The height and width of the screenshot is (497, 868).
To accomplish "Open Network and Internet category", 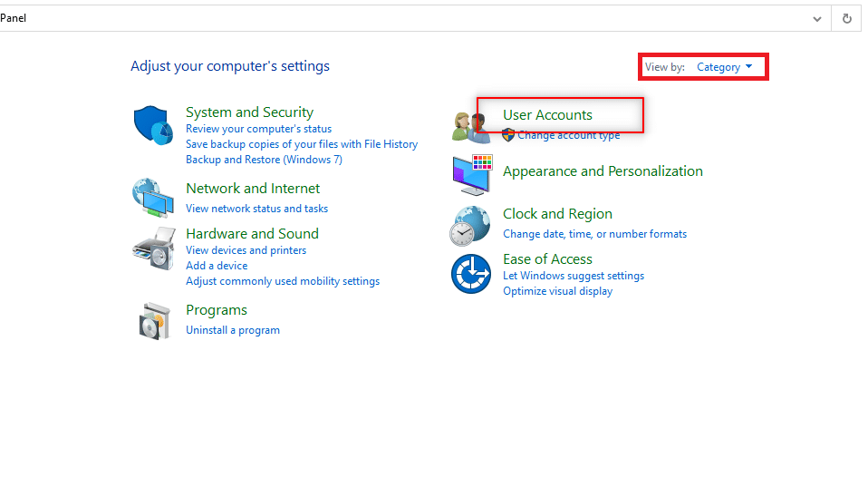I will tap(253, 189).
